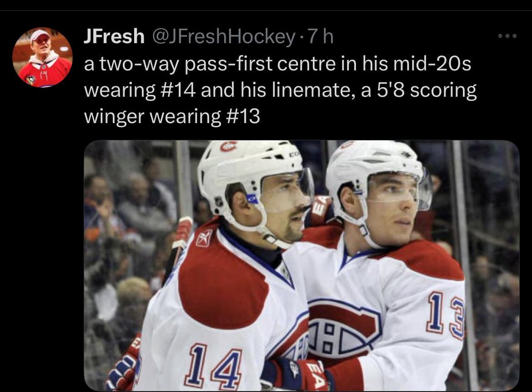Click the "#14" text in the tweet
The width and height of the screenshot is (532, 392).
pyautogui.click(x=177, y=90)
